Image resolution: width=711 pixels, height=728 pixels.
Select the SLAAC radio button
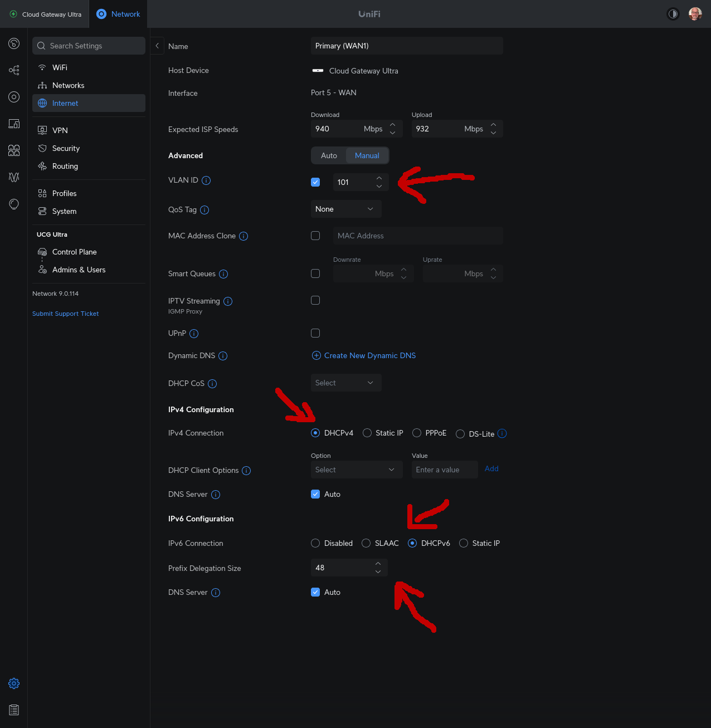366,543
